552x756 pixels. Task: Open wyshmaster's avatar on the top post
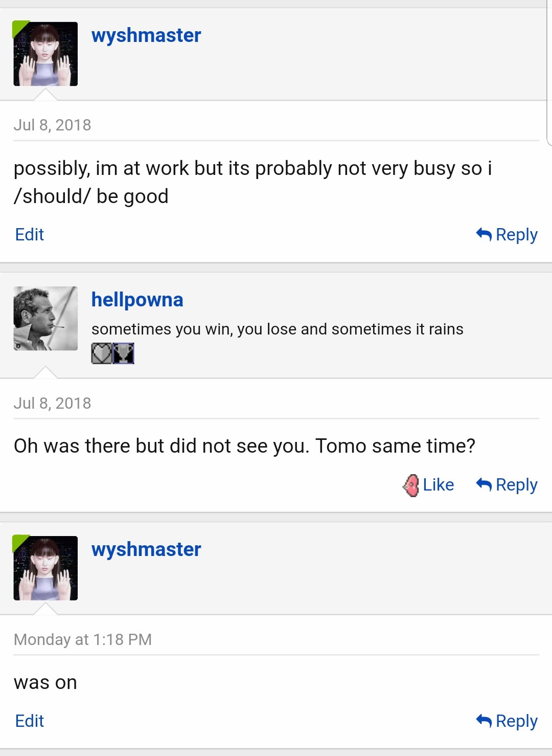pyautogui.click(x=45, y=54)
